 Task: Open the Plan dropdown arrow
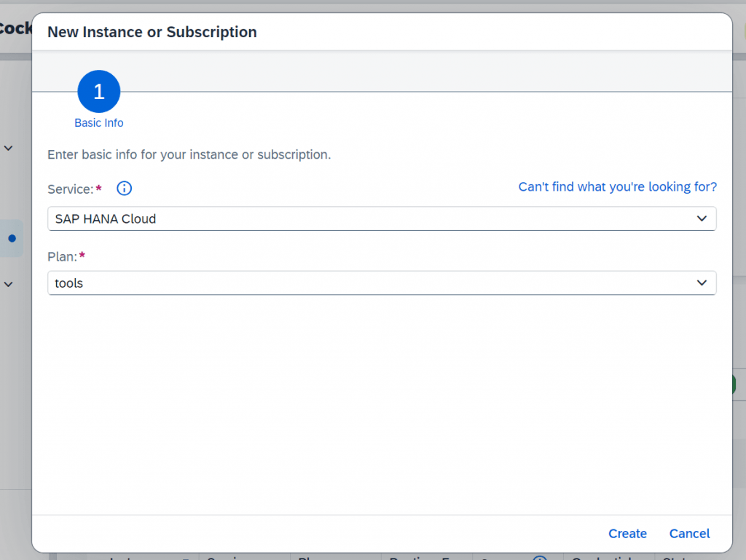click(x=702, y=283)
